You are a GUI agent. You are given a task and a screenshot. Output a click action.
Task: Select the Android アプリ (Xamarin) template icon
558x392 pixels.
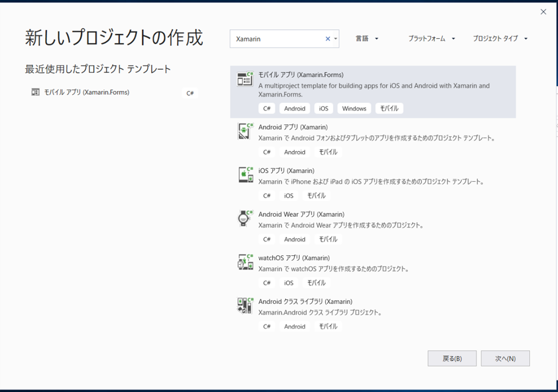(x=245, y=131)
